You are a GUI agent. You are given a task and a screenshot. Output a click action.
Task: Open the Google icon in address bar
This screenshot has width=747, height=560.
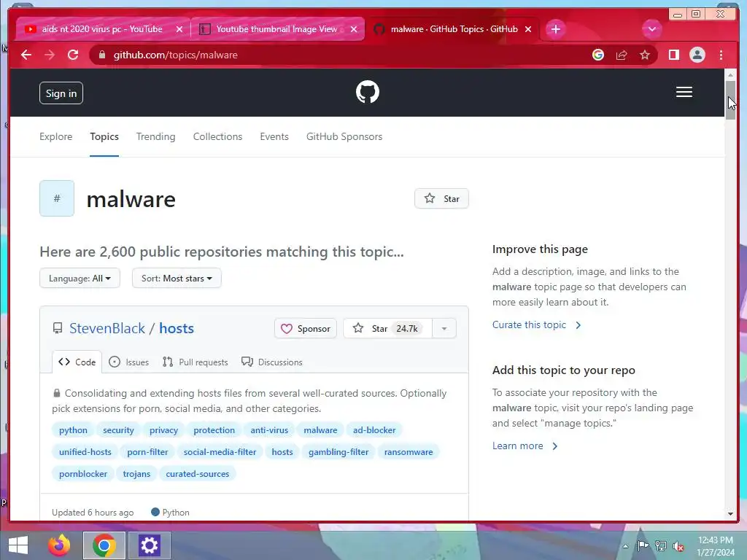pyautogui.click(x=598, y=55)
